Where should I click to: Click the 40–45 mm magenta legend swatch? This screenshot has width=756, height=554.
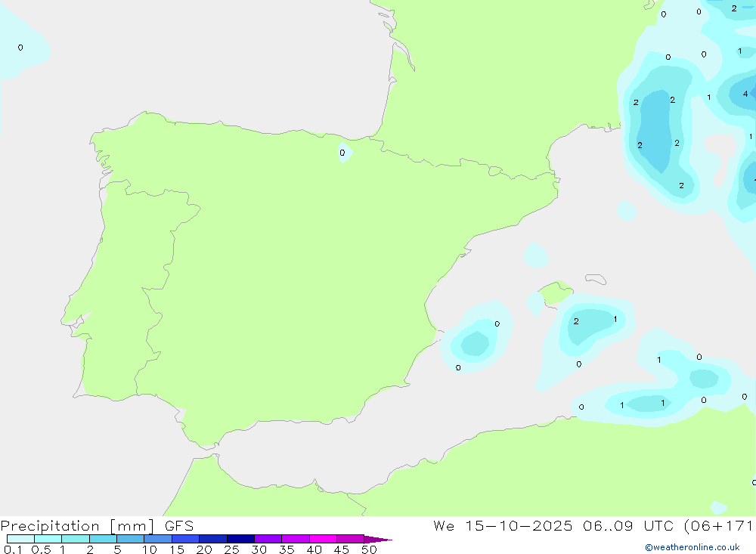click(323, 539)
